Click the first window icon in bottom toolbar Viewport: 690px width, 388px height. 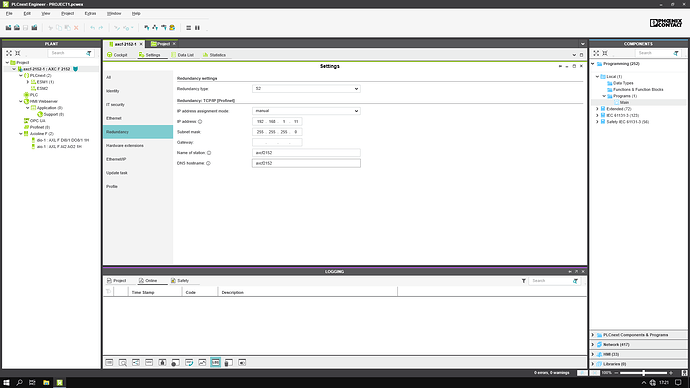click(x=109, y=362)
